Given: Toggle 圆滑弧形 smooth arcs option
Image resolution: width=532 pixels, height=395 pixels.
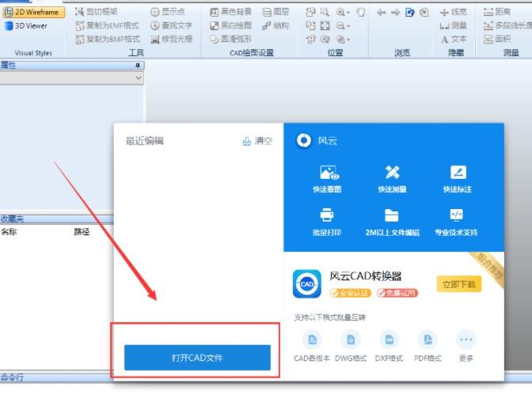Looking at the screenshot, I should (x=230, y=40).
